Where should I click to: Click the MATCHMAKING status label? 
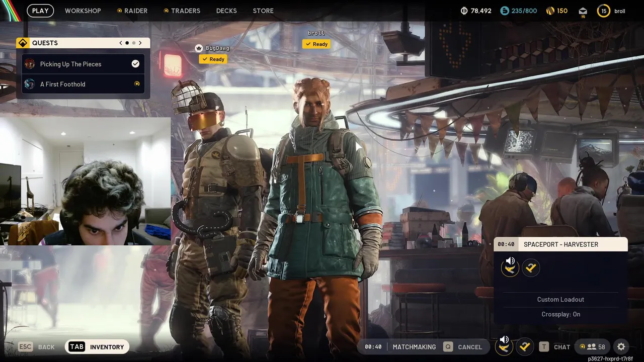point(414,347)
